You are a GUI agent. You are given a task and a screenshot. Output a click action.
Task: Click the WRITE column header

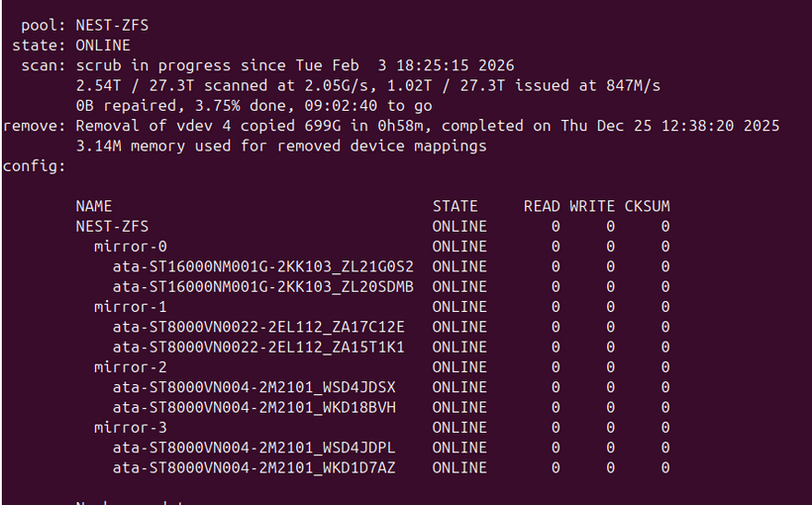pyautogui.click(x=592, y=206)
